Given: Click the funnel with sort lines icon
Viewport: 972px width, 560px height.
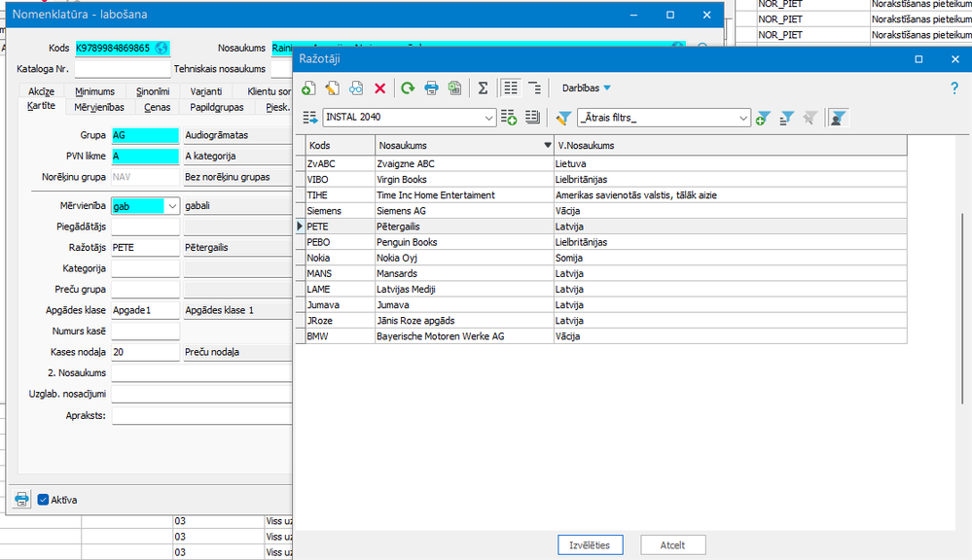Looking at the screenshot, I should pyautogui.click(x=787, y=118).
